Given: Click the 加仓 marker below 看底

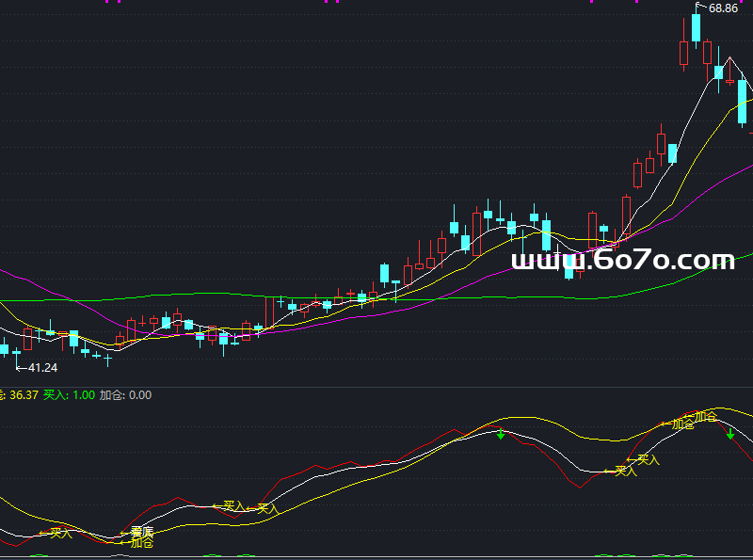Looking at the screenshot, I should (141, 543).
